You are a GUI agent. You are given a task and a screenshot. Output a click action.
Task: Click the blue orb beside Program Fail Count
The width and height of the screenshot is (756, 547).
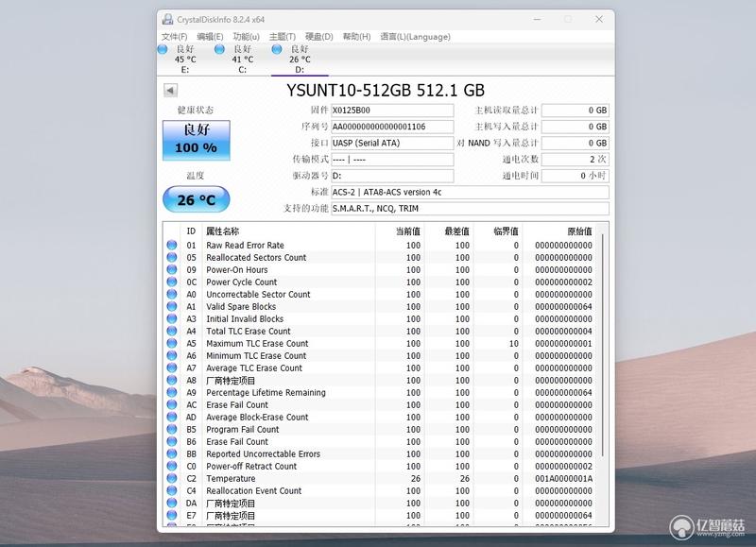tap(172, 430)
